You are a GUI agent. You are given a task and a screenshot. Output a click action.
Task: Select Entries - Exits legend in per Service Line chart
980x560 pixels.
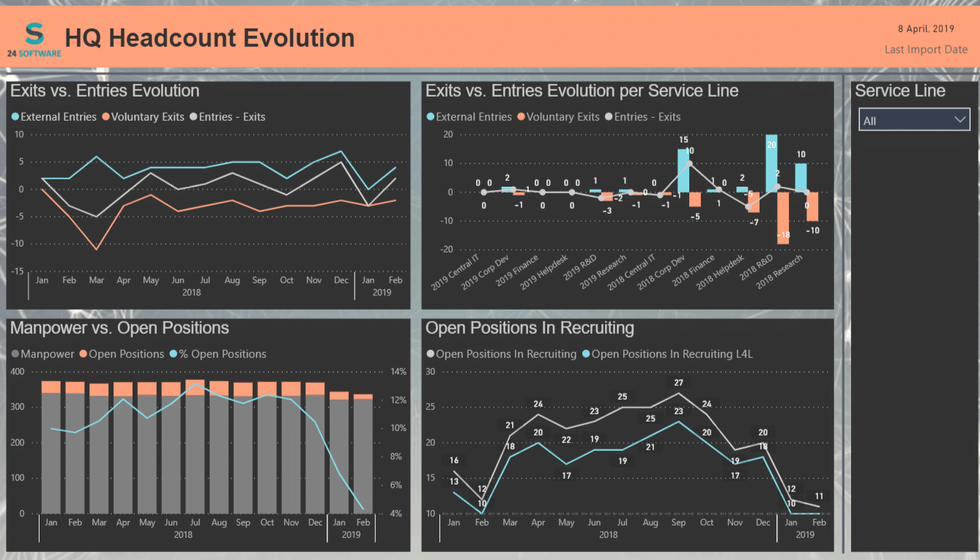(642, 117)
